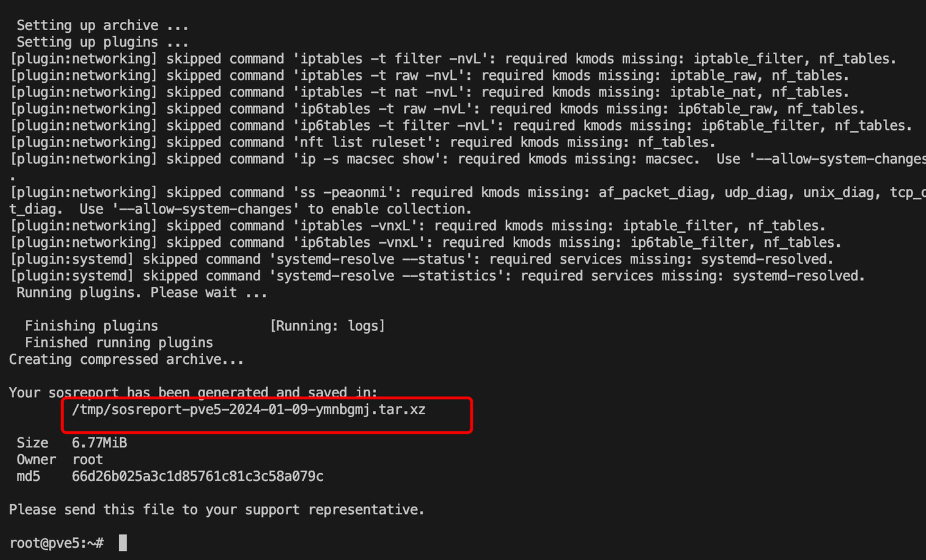Image resolution: width=926 pixels, height=560 pixels.
Task: Click the 6.77MiB size value
Action: (99, 443)
